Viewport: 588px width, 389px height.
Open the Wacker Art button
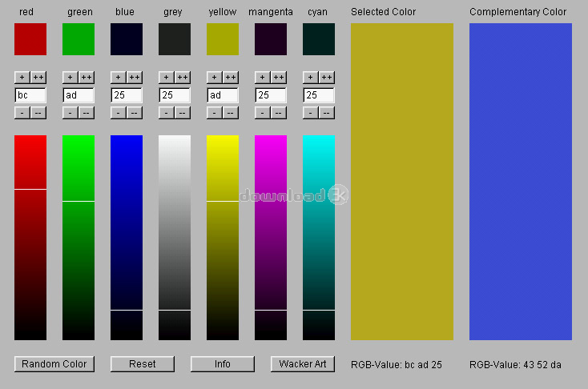[x=303, y=364]
